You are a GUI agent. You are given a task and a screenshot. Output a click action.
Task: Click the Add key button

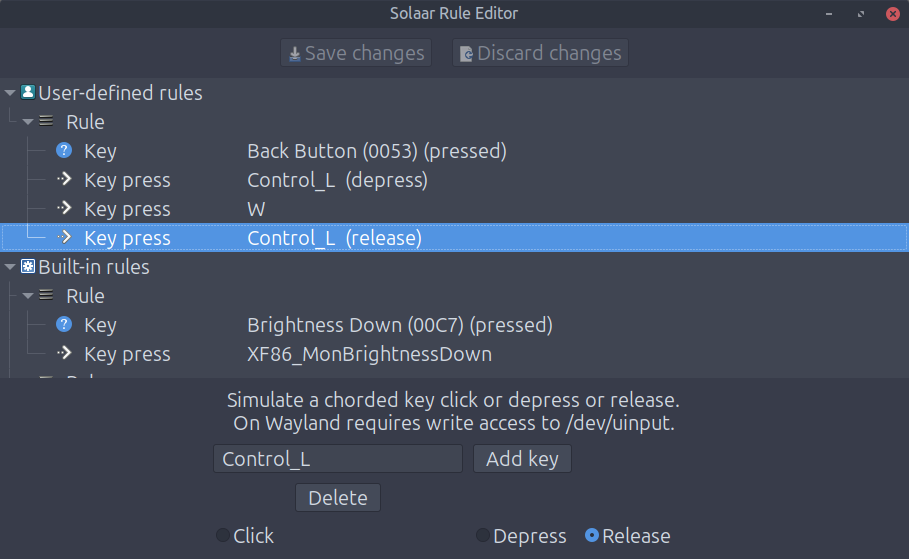(x=522, y=459)
